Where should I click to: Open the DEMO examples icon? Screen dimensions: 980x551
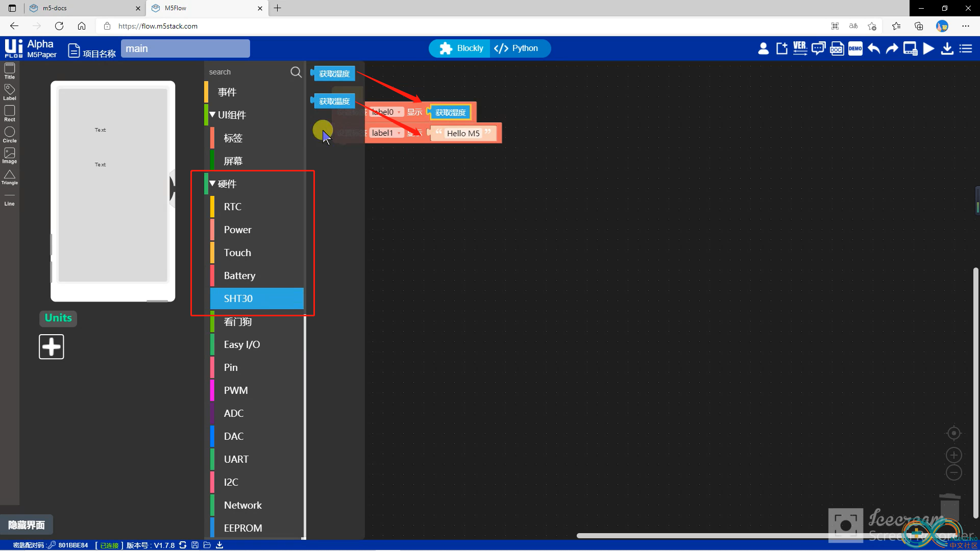click(x=855, y=48)
